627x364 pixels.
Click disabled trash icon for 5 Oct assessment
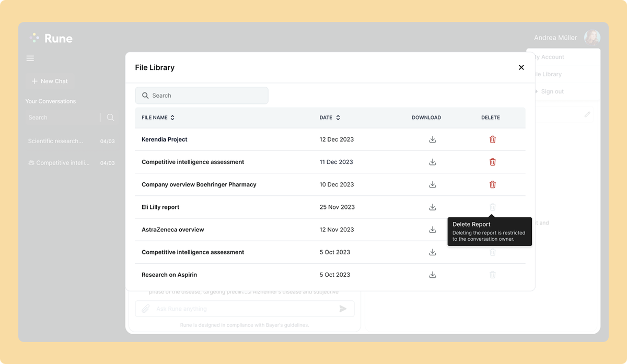pyautogui.click(x=492, y=252)
